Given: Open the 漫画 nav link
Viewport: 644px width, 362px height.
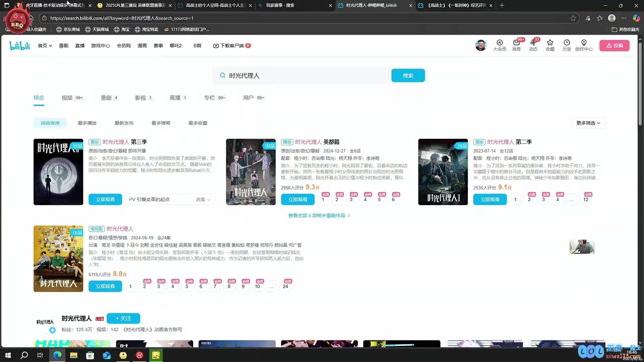Looking at the screenshot, I should coord(142,46).
